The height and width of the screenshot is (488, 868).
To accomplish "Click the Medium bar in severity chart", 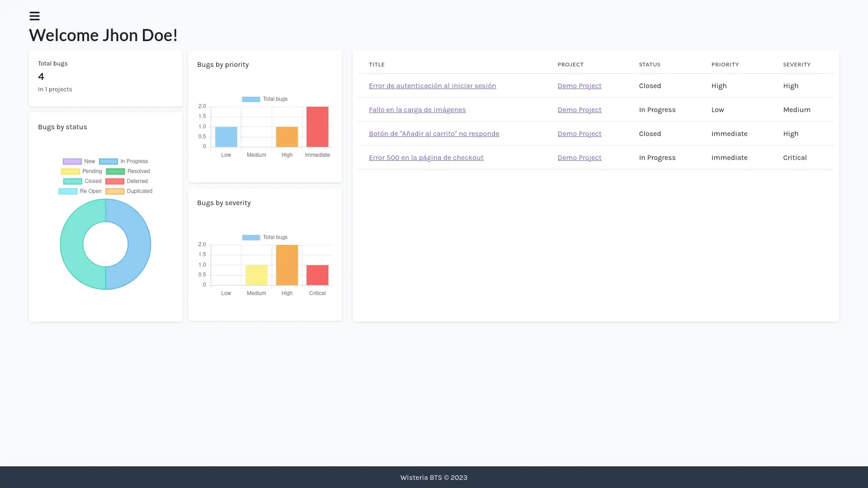I will (x=256, y=275).
